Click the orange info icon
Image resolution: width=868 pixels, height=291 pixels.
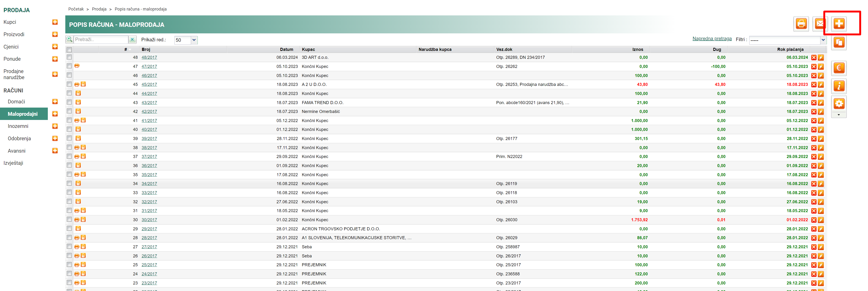[839, 86]
